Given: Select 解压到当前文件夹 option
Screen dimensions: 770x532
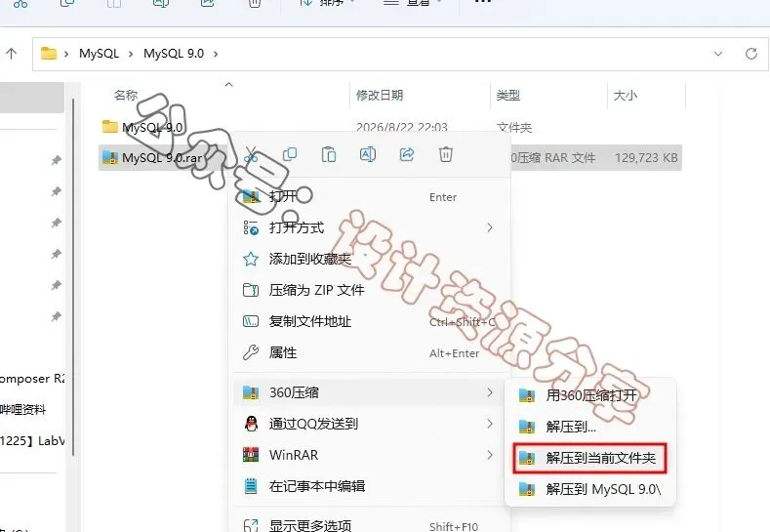Looking at the screenshot, I should (x=589, y=459).
